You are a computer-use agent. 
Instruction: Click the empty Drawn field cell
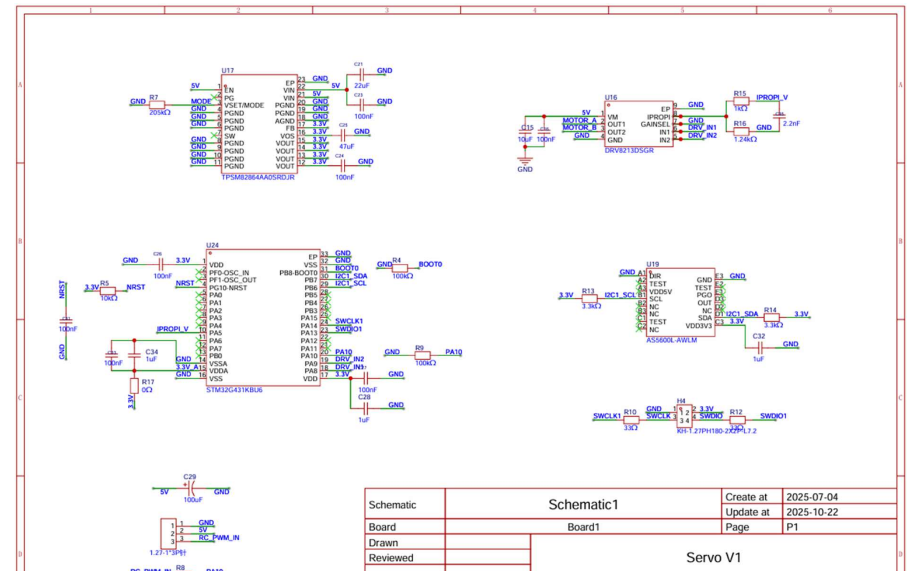(x=487, y=542)
